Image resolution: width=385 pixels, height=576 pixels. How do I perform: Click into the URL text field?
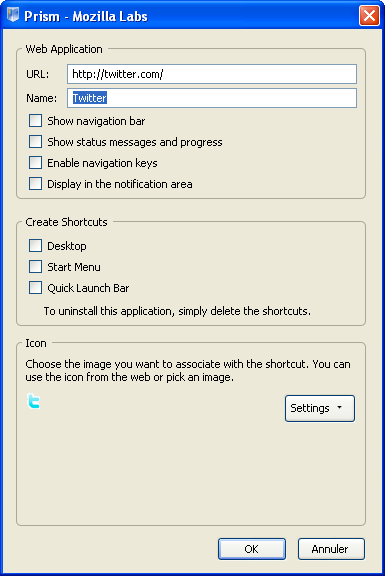[x=212, y=74]
